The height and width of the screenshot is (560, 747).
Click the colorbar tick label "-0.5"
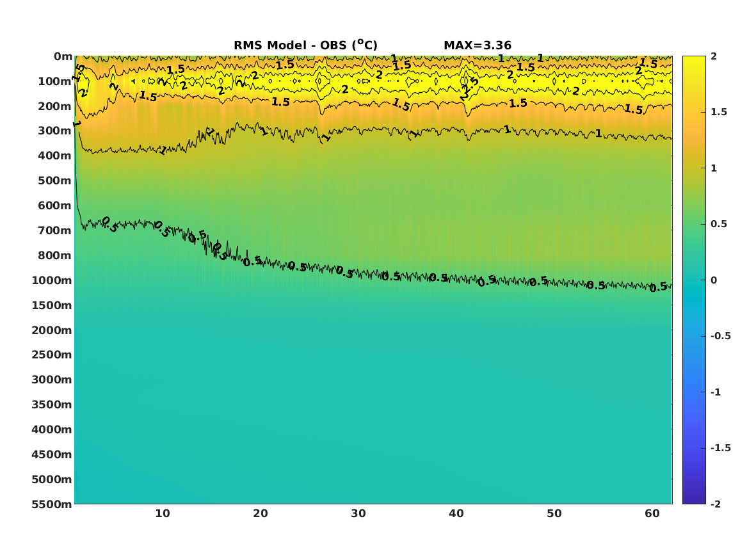tap(721, 336)
